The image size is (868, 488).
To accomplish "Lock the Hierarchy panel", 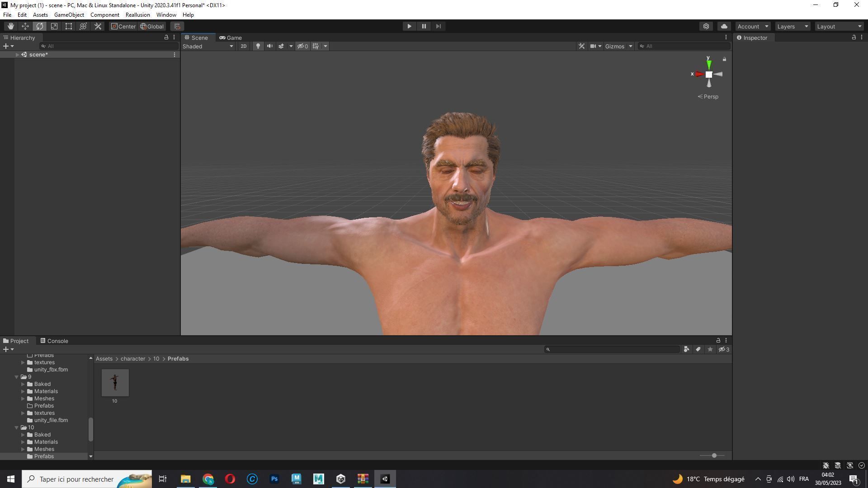I will click(166, 38).
